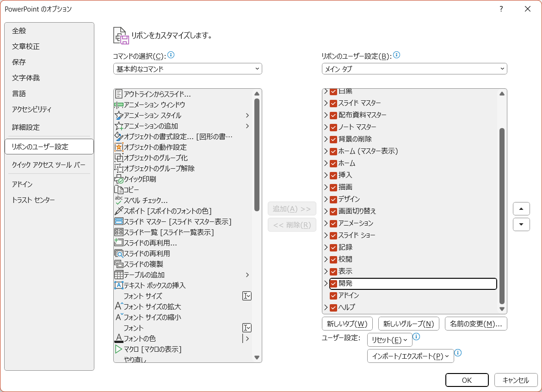Open the リセット dropdown button
The width and height of the screenshot is (542, 392).
click(x=389, y=340)
